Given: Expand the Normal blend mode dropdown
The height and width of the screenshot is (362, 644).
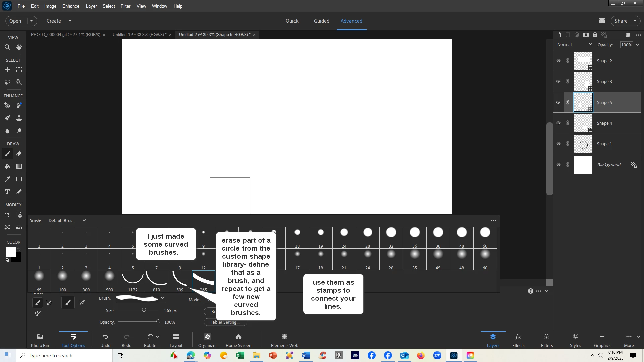Looking at the screenshot, I should coord(575,45).
